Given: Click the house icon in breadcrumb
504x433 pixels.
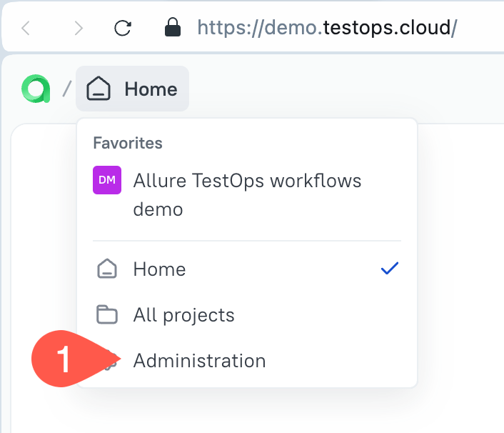Looking at the screenshot, I should [99, 89].
